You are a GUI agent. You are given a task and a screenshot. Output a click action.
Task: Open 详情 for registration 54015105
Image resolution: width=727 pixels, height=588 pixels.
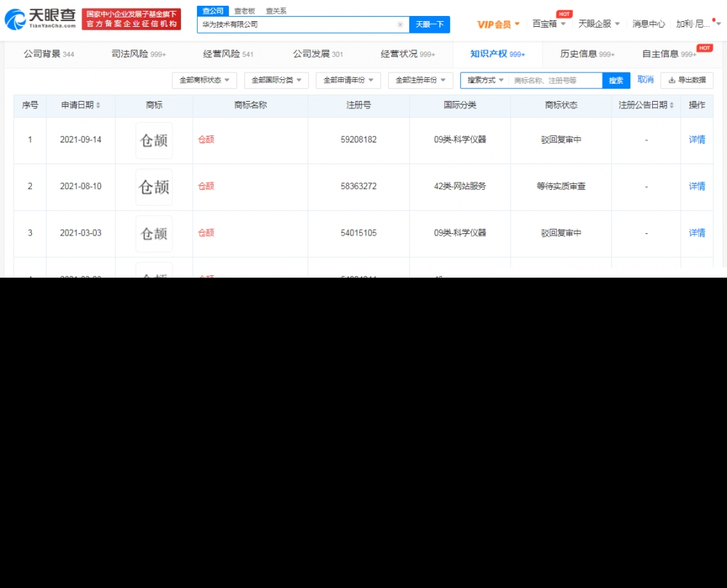(x=697, y=233)
